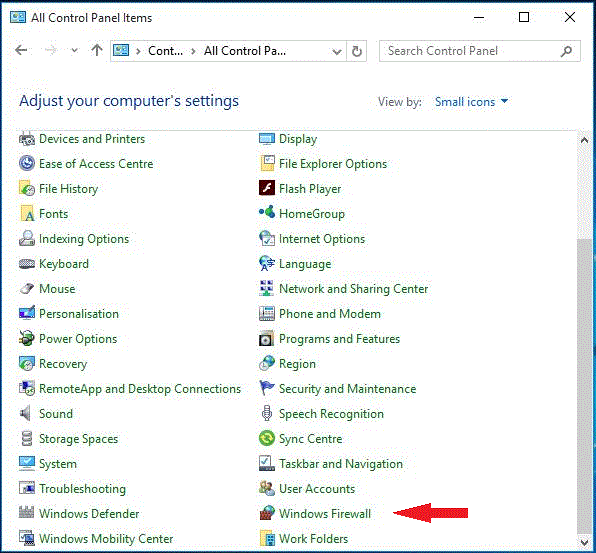Open the Programs and Features icon
The image size is (596, 553).
pos(267,339)
